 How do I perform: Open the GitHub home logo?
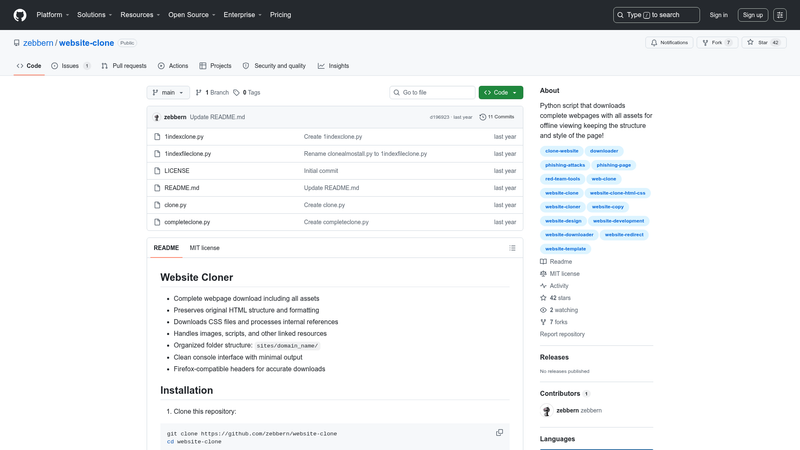tap(20, 15)
